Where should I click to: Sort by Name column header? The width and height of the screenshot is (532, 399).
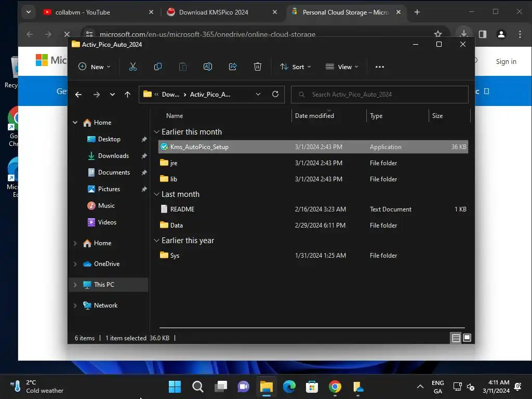[x=175, y=116]
